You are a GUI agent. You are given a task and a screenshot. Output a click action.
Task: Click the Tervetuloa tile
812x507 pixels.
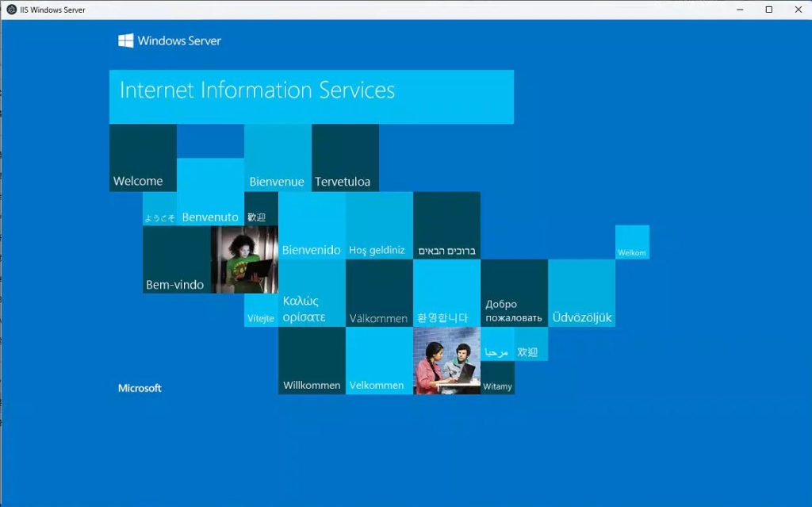click(x=346, y=158)
